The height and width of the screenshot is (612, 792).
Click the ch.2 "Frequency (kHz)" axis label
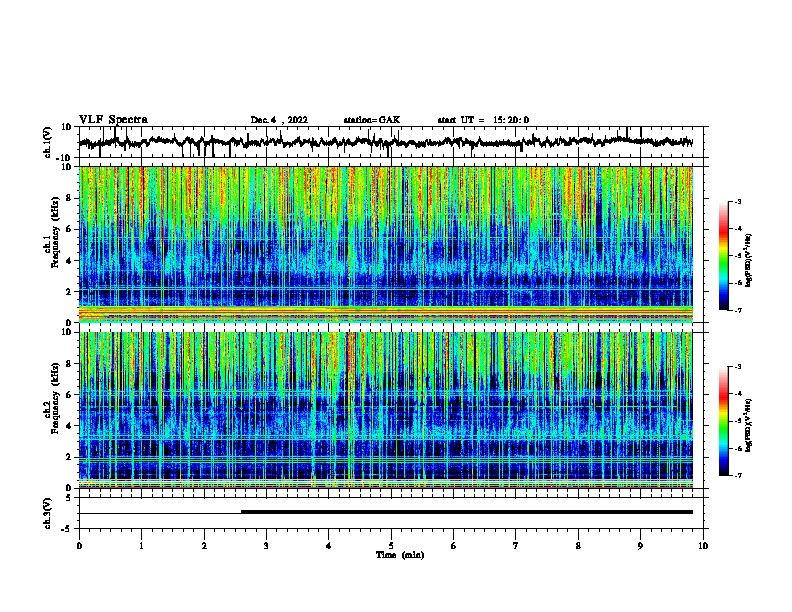(x=55, y=398)
